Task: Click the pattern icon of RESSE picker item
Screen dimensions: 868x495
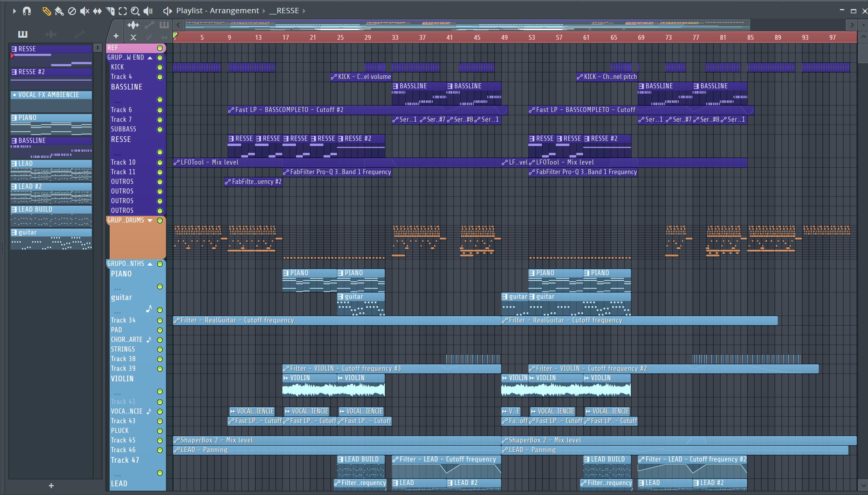Action: [14, 49]
